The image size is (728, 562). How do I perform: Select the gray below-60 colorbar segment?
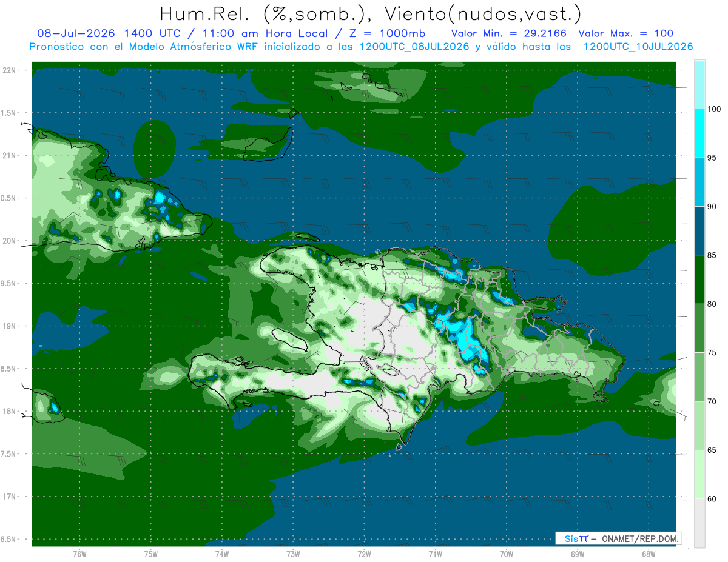(x=699, y=523)
